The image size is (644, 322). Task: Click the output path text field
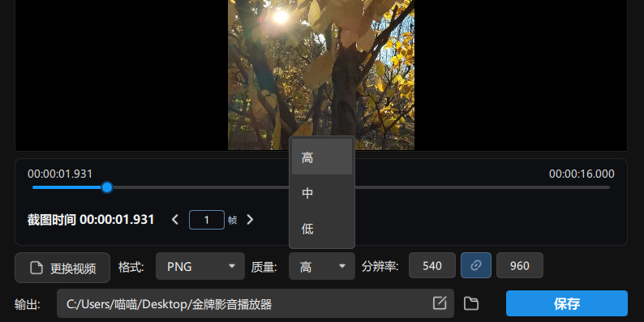255,303
